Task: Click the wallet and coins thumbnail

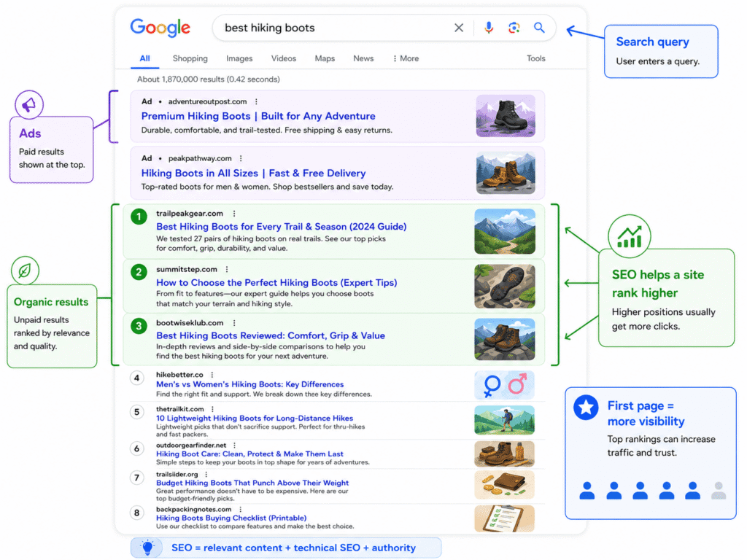Action: click(x=504, y=485)
